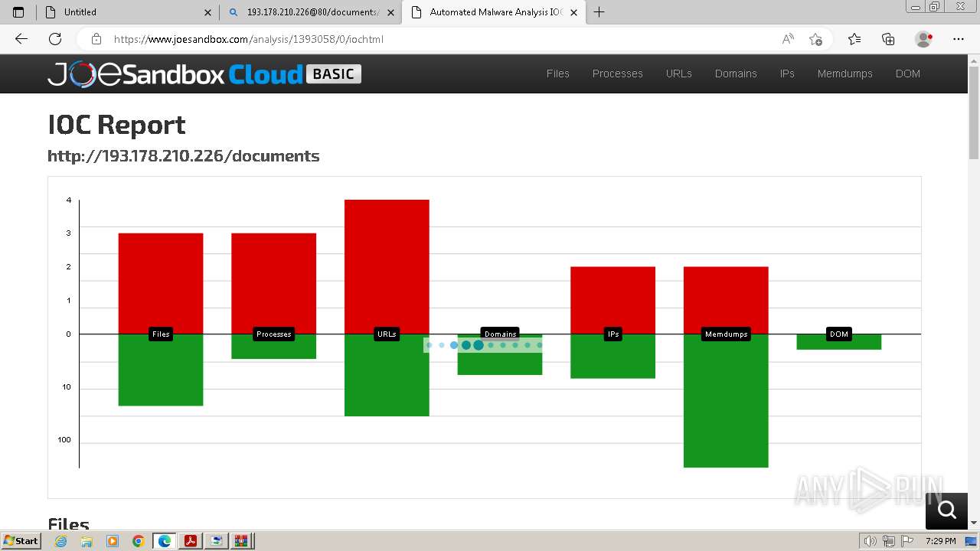Viewport: 980px width, 551px height.
Task: Open WinRAR from taskbar
Action: 243,541
